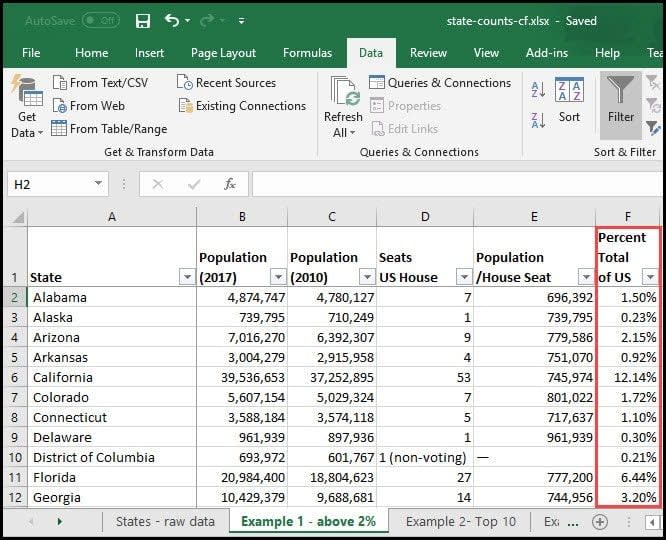
Task: Open the State column filter dropdown
Action: click(x=187, y=277)
